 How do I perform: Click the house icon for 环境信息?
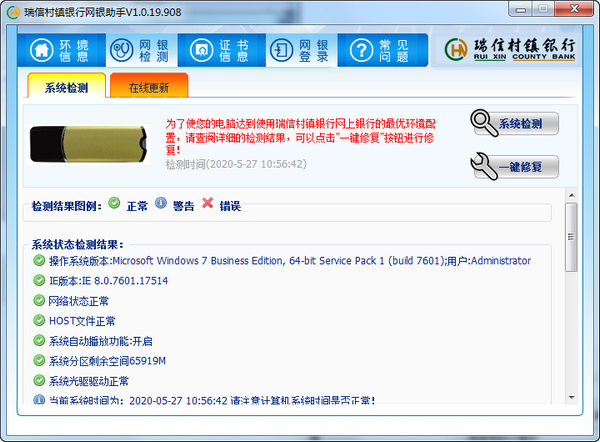pyautogui.click(x=41, y=50)
